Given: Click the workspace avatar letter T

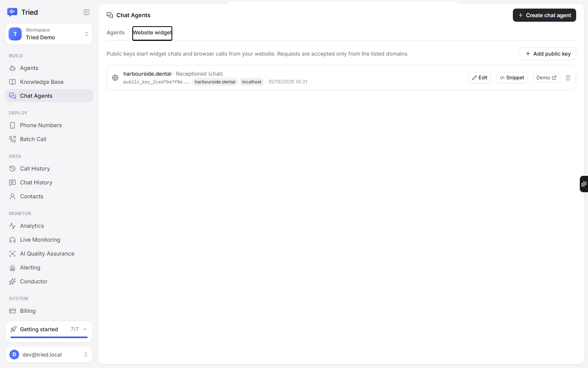Looking at the screenshot, I should pyautogui.click(x=15, y=34).
